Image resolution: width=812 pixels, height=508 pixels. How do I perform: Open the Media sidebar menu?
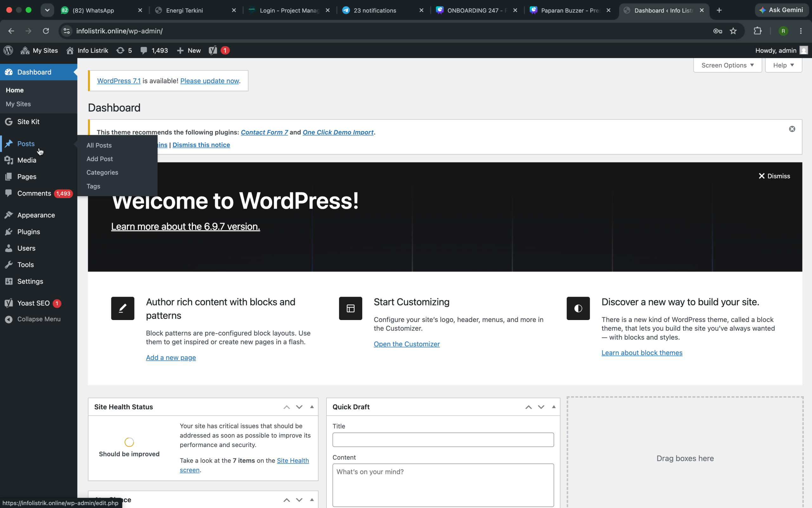click(39, 160)
